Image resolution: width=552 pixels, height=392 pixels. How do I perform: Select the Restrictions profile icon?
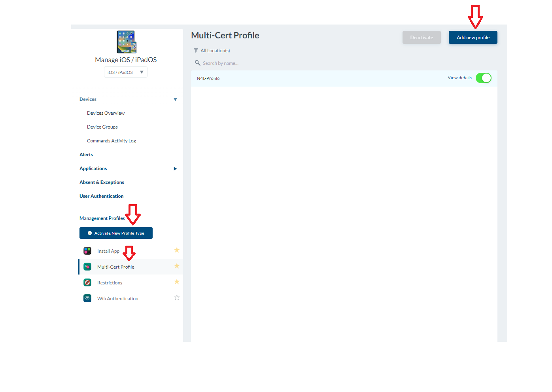(87, 282)
